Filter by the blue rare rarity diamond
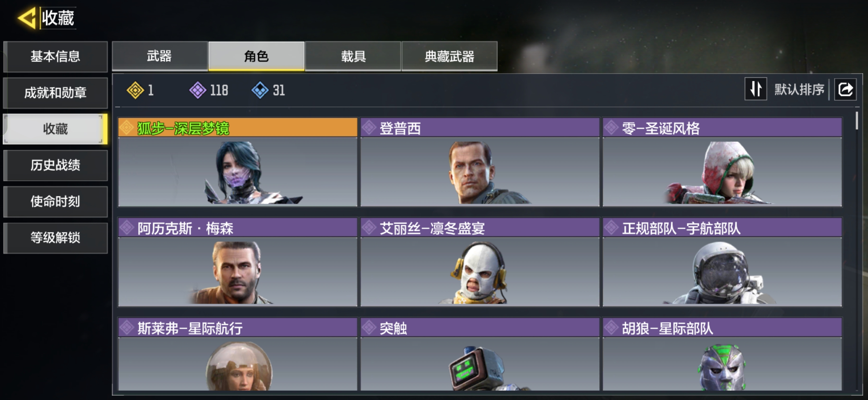Screen dimensions: 868x400 (x=260, y=90)
